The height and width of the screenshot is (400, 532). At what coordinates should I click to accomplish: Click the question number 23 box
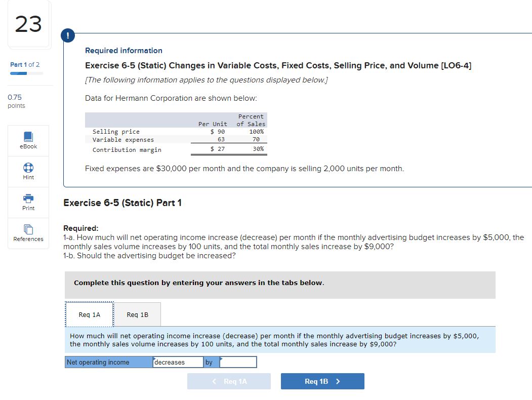click(28, 24)
